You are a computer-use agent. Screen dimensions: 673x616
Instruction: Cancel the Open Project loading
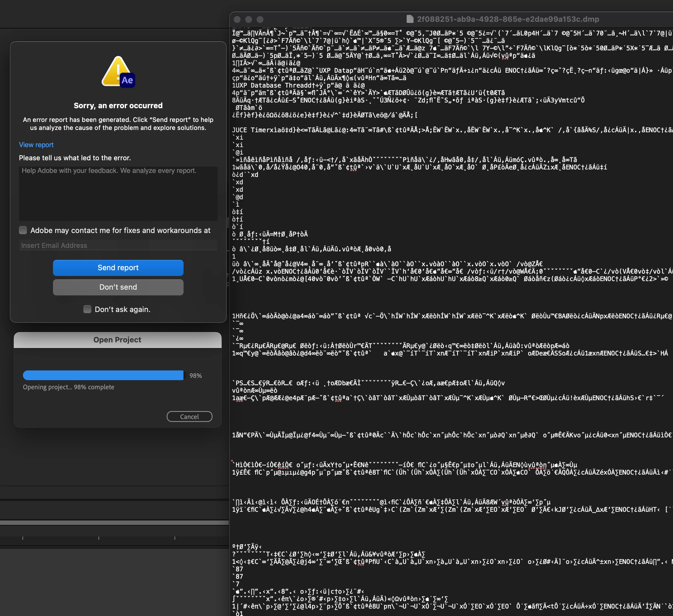coord(189,416)
